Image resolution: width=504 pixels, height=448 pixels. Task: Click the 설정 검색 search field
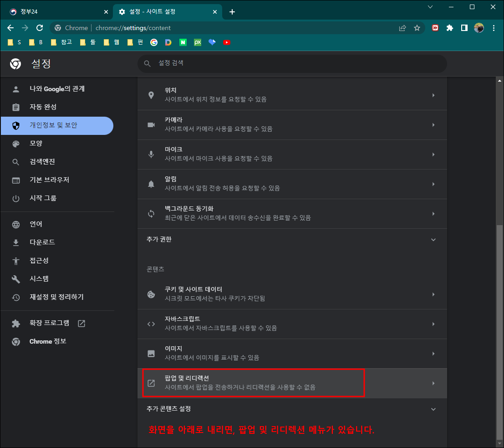tap(292, 64)
